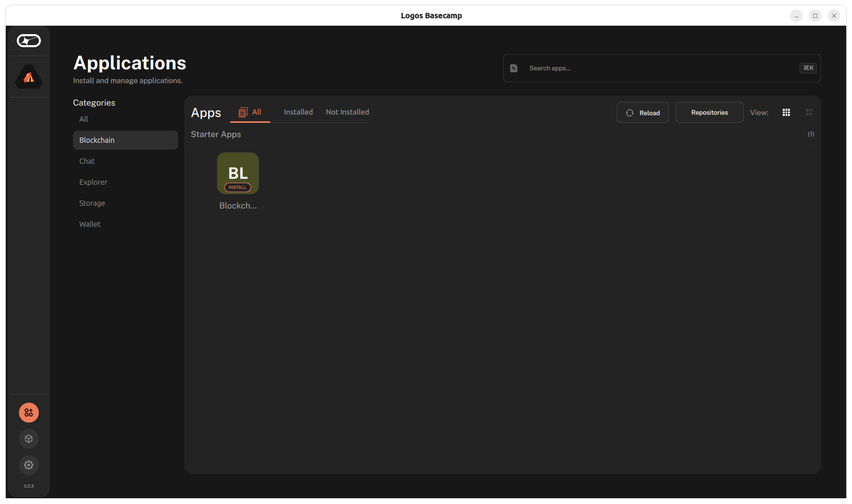Open the orange tent Basecamp sidebar icon
This screenshot has width=852, height=504.
tap(29, 77)
